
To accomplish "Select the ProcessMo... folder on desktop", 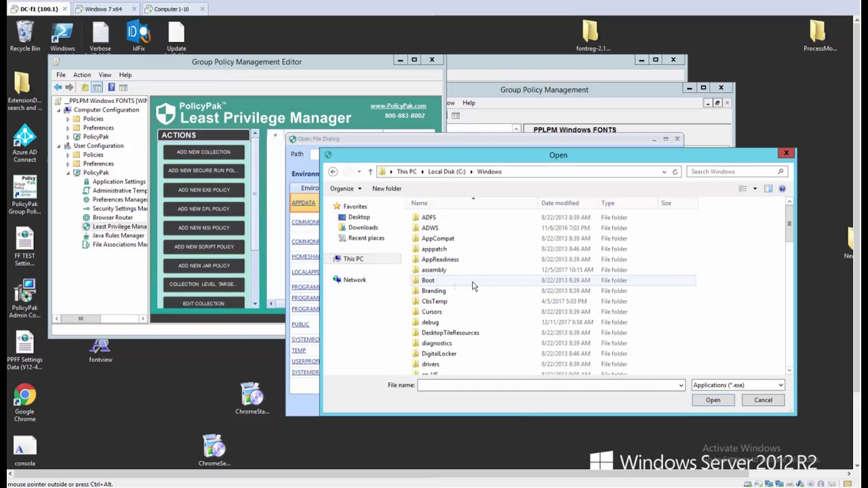I will click(820, 37).
